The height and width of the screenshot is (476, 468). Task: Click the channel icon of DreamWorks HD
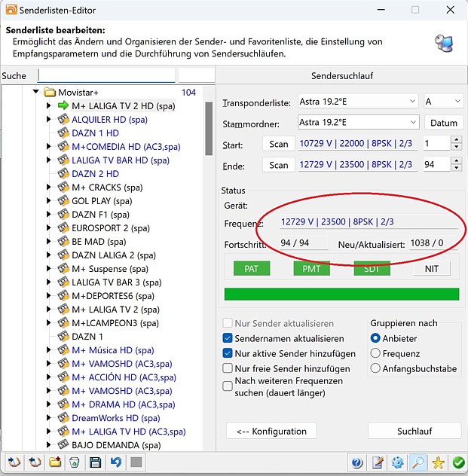point(63,418)
